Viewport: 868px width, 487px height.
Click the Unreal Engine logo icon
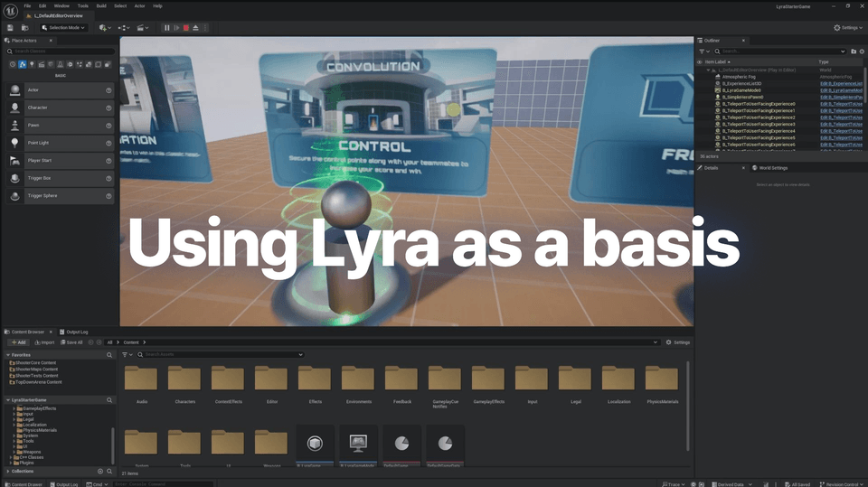(10, 11)
